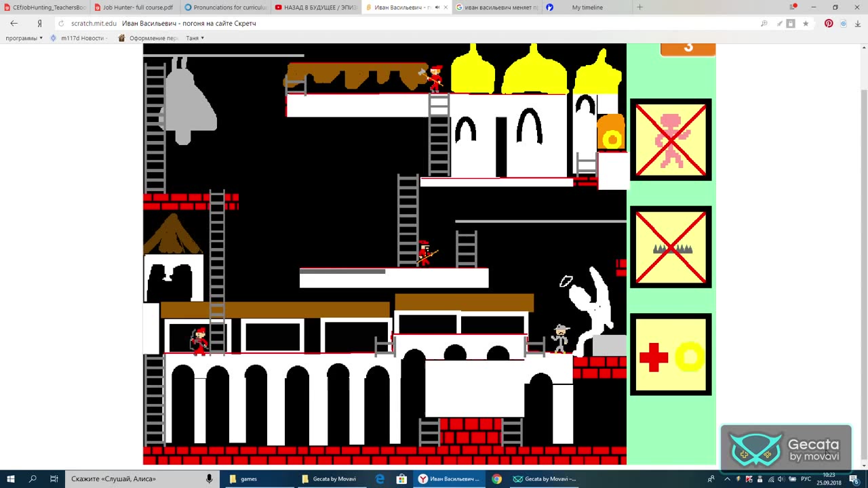This screenshot has width=868, height=488.
Task: Open the Yandex browser menu with notification dot
Action: pyautogui.click(x=793, y=7)
